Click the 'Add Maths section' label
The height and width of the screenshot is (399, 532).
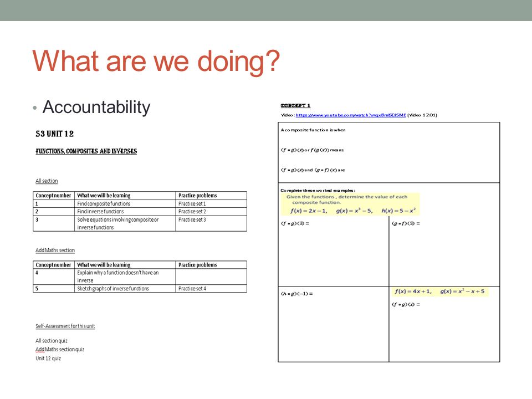pos(55,250)
